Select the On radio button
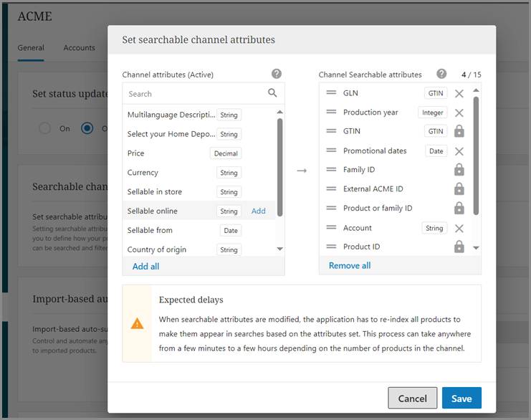This screenshot has height=420, width=531. (45, 128)
